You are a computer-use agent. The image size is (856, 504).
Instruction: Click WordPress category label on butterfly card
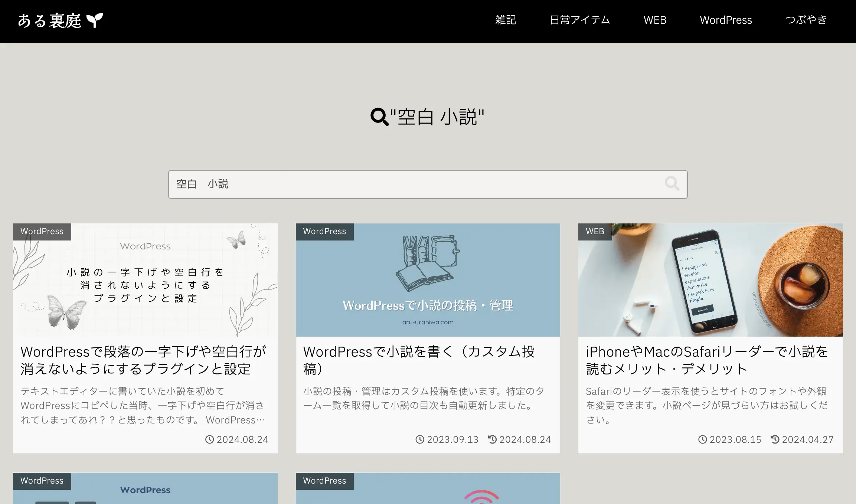pyautogui.click(x=42, y=232)
